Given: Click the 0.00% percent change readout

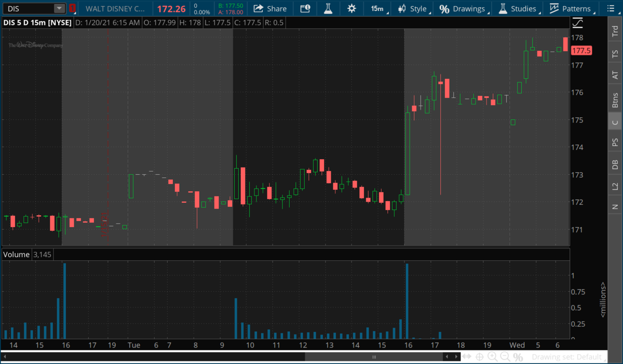Looking at the screenshot, I should (x=202, y=12).
